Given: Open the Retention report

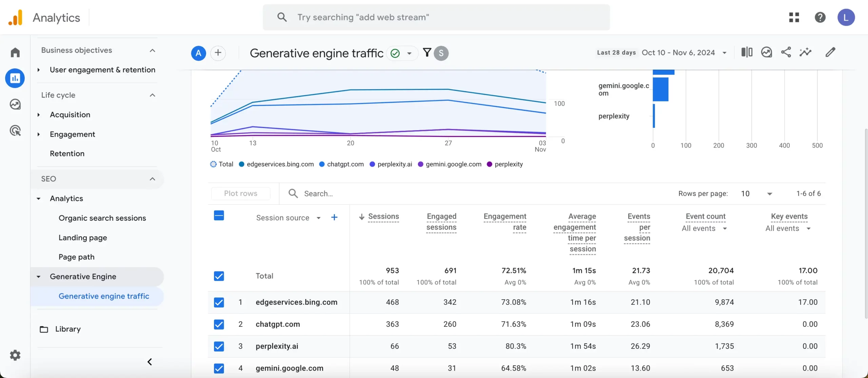Looking at the screenshot, I should point(67,154).
